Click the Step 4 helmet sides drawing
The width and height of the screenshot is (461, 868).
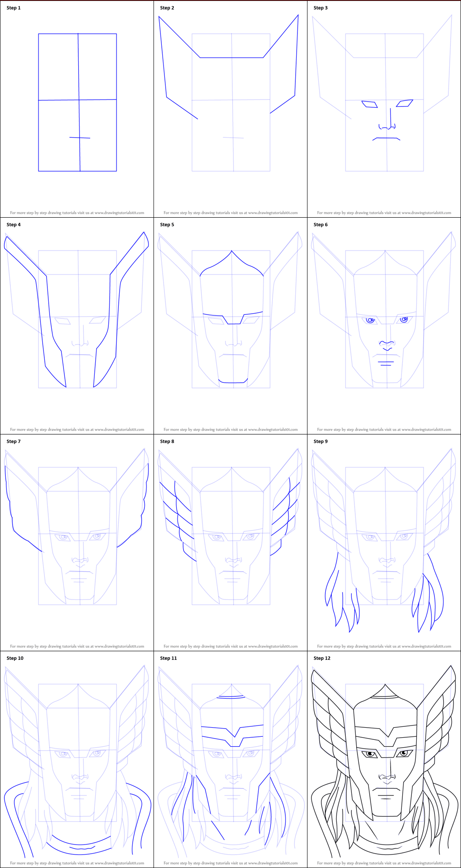tap(77, 309)
